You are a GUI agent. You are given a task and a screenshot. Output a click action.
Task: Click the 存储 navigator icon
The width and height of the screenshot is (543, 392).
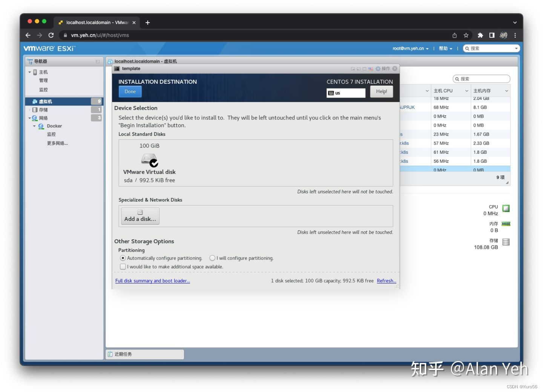click(x=35, y=110)
